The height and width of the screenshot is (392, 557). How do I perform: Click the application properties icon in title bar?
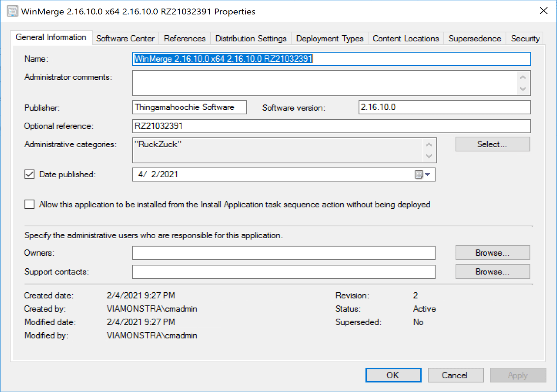(x=12, y=11)
